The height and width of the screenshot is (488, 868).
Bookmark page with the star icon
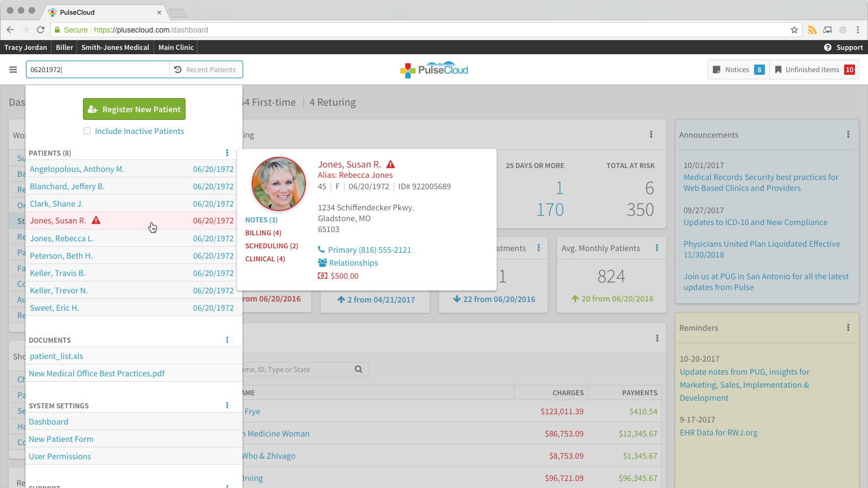click(794, 30)
